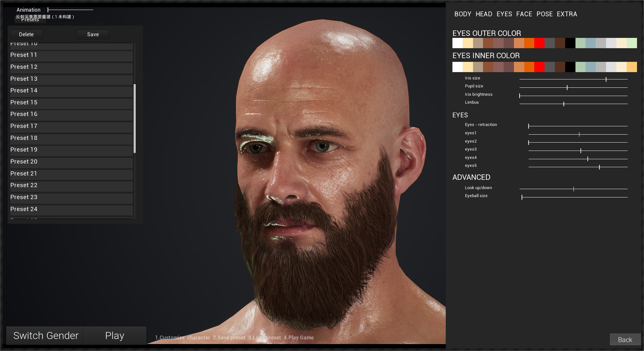This screenshot has width=644, height=351.
Task: Open the BODY tab
Action: 463,14
